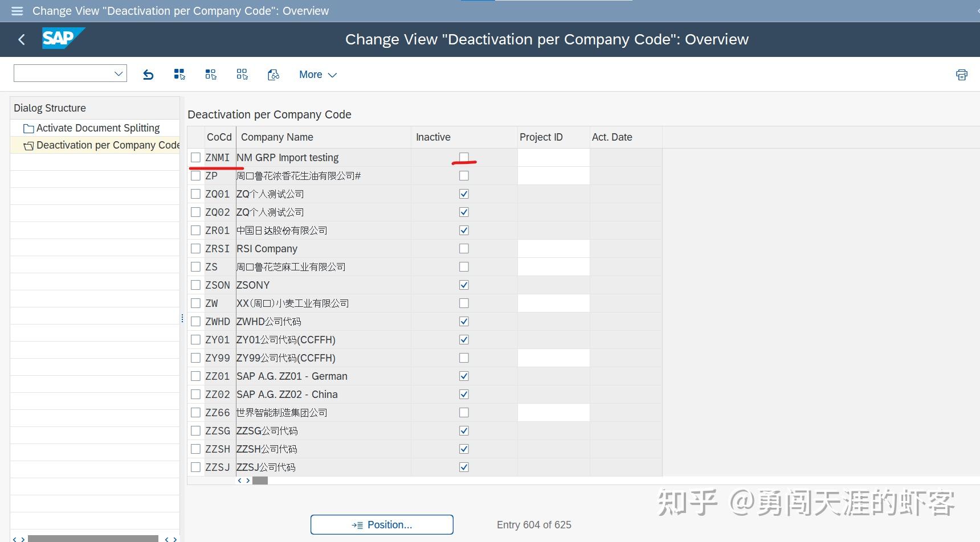Click the Display BC Sets document icon

(273, 74)
